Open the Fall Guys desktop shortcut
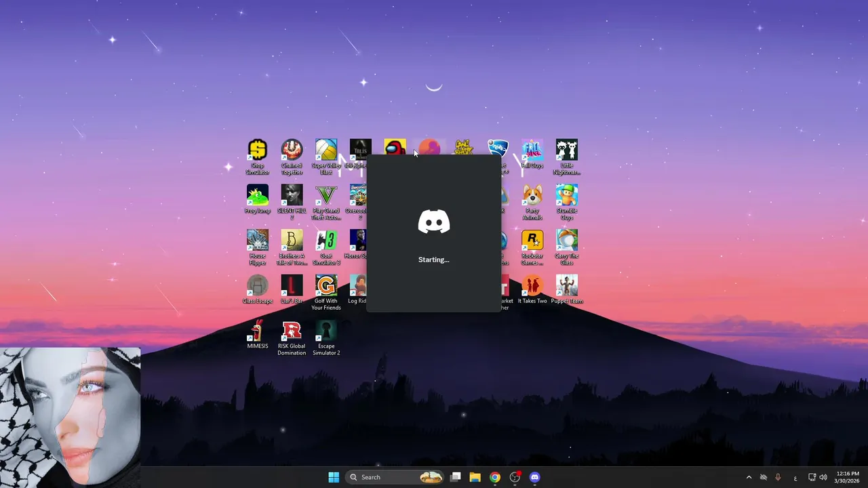868x488 pixels. (532, 155)
